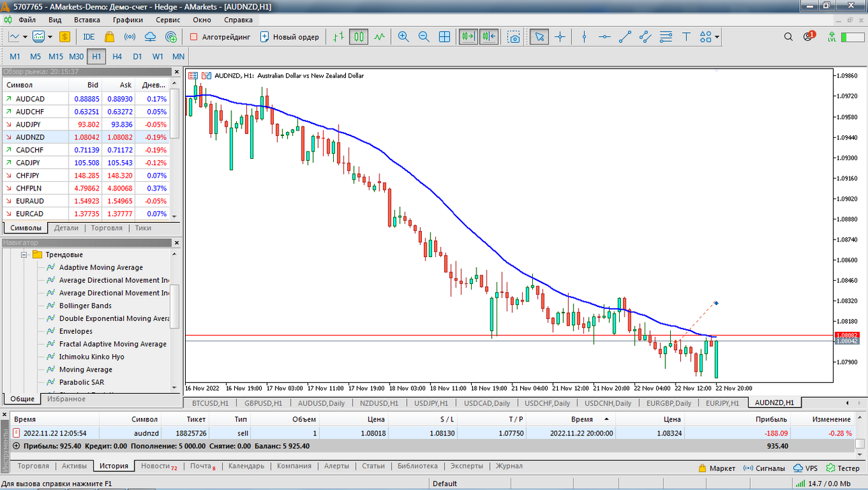Tile chart windows with grid icon
This screenshot has width=868, height=490.
(445, 36)
